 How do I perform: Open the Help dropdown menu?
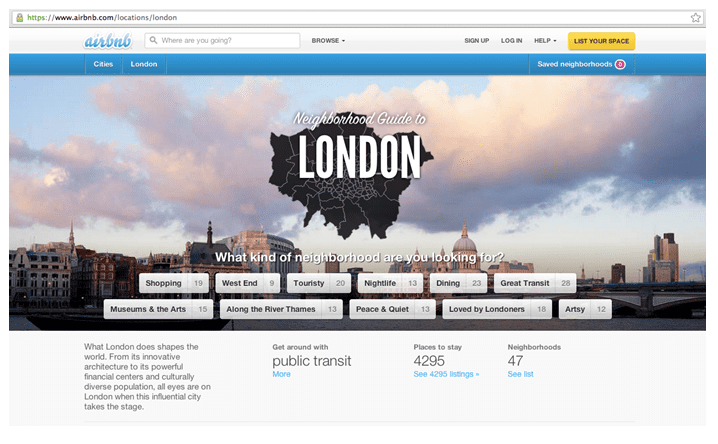point(545,41)
